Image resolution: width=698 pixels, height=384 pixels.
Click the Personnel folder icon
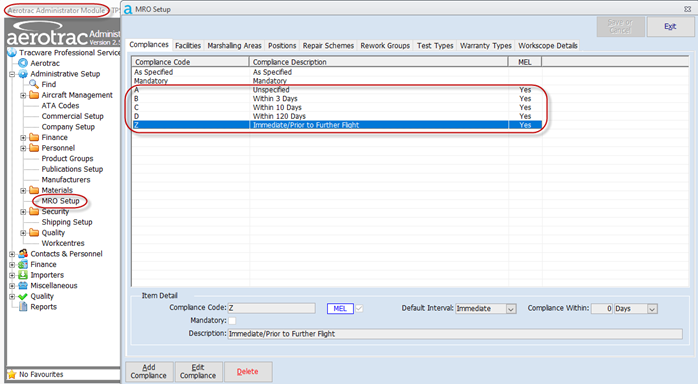click(x=34, y=148)
